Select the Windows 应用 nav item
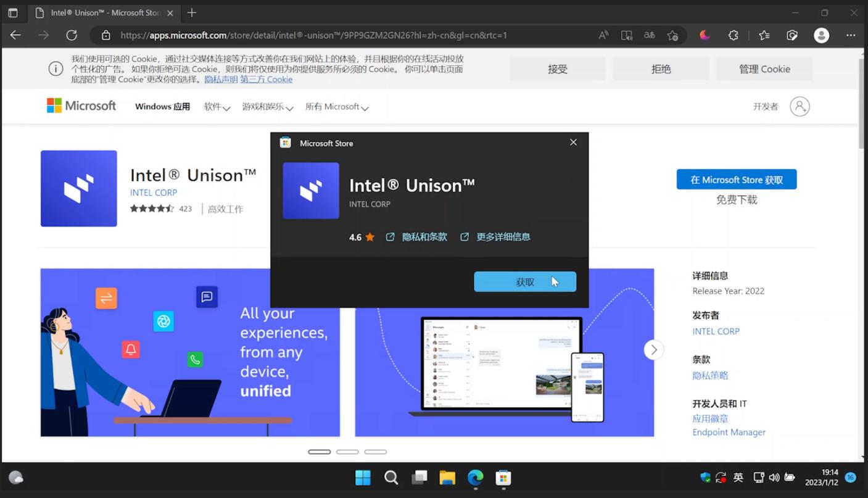Screen dimensions: 868x498 pos(162,107)
